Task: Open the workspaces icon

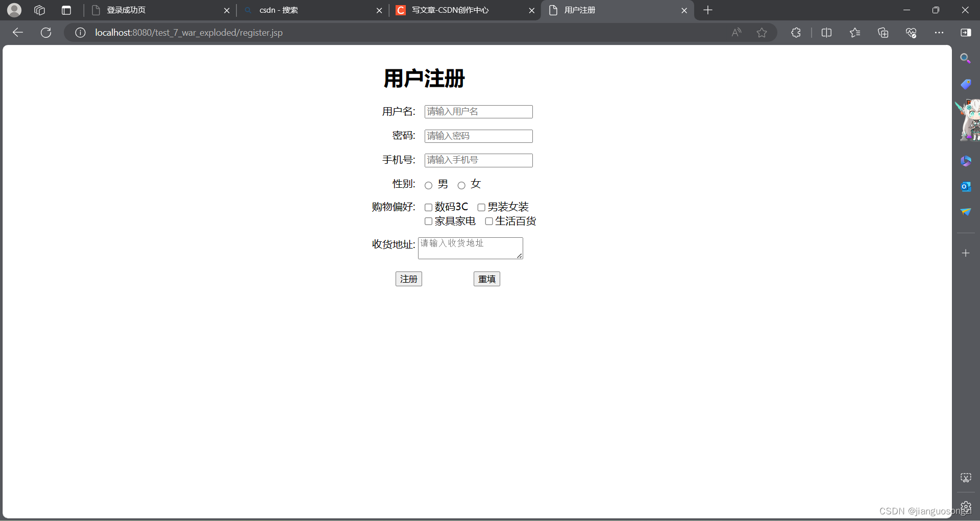Action: pos(40,10)
